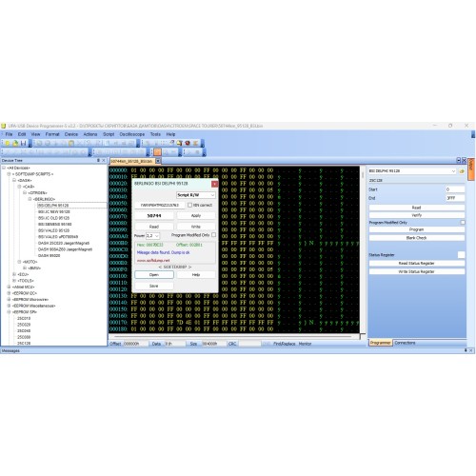Screen dimensions: 476x476
Task: Click the Paste clipboard toolbar icon
Action: point(71,143)
